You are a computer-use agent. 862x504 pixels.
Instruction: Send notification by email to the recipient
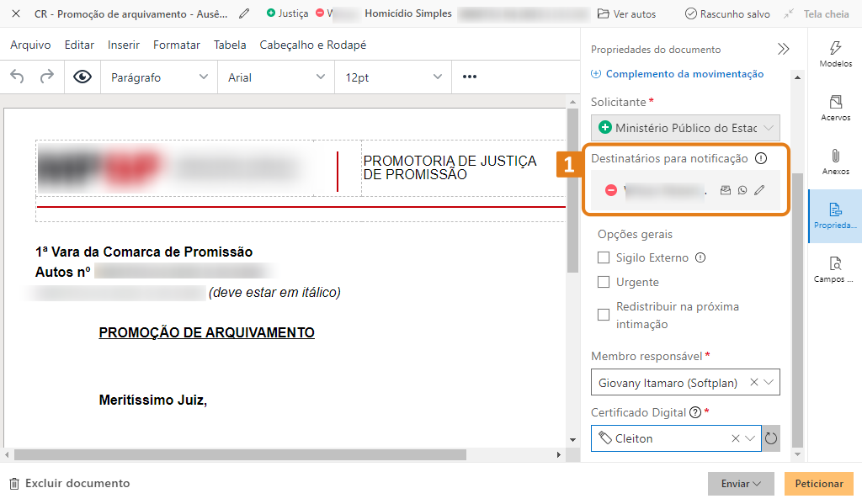(x=725, y=190)
